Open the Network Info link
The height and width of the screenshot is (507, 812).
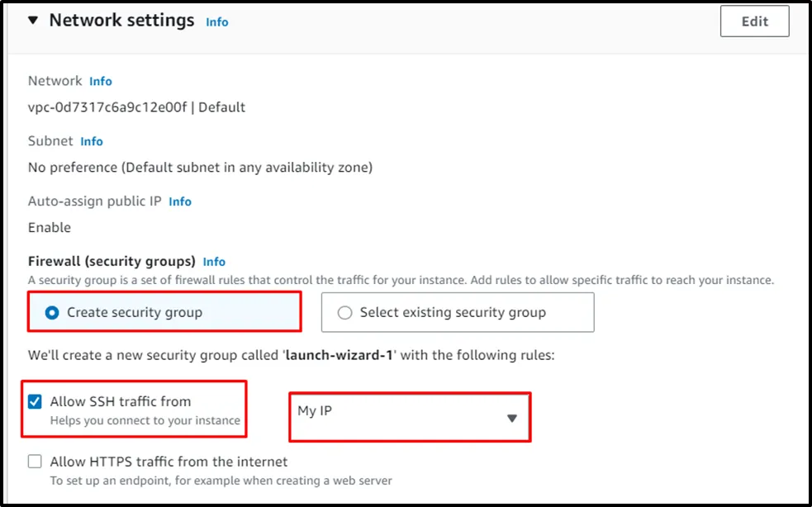[x=101, y=81]
